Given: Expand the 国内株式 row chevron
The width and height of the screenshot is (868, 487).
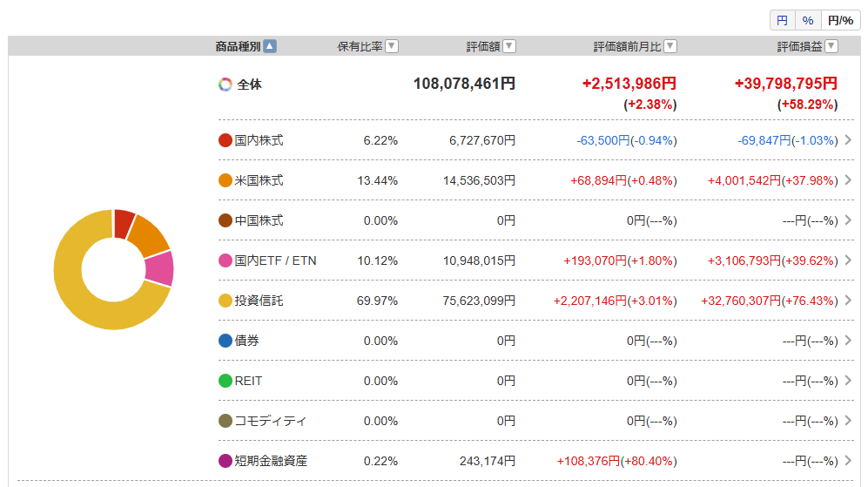Looking at the screenshot, I should 848,140.
